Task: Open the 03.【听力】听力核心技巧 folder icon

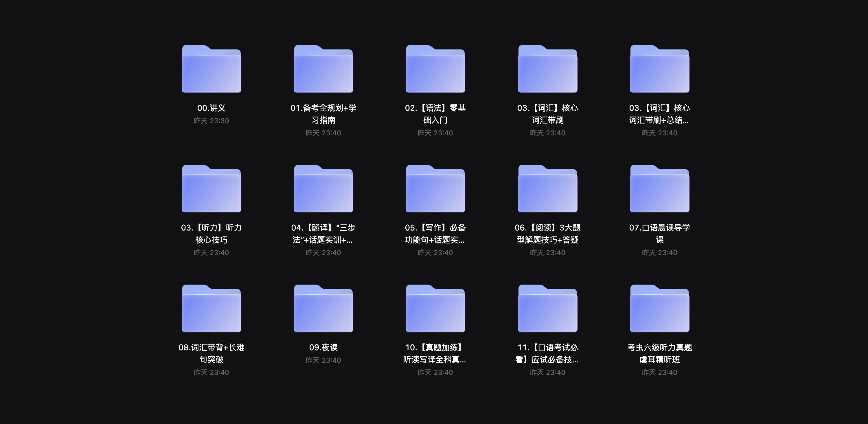Action: click(x=211, y=189)
